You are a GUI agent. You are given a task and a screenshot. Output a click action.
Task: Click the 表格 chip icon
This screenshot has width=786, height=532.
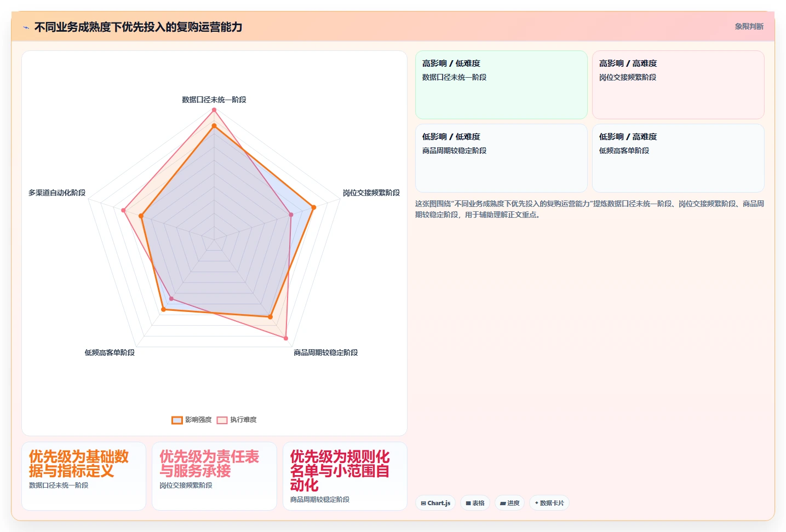tap(468, 503)
